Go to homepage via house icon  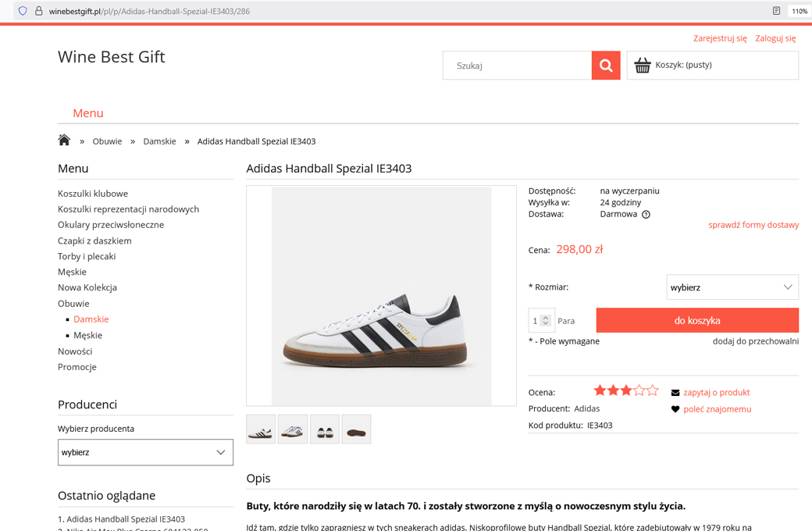tap(64, 141)
